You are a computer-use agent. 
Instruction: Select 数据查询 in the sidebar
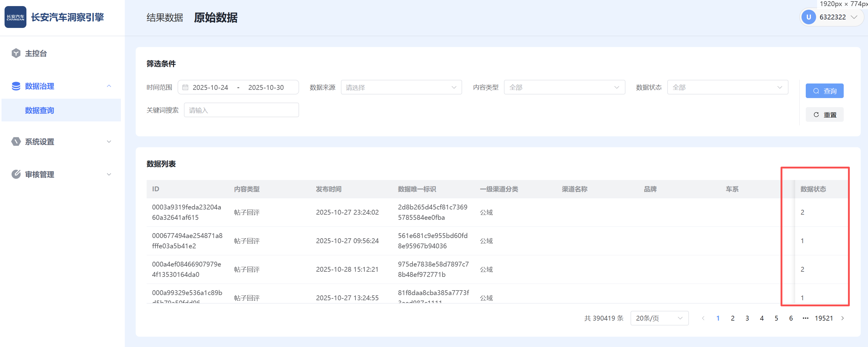(39, 110)
